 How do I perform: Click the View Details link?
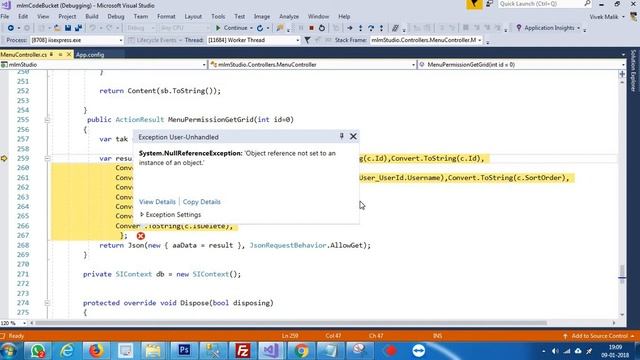click(x=157, y=202)
